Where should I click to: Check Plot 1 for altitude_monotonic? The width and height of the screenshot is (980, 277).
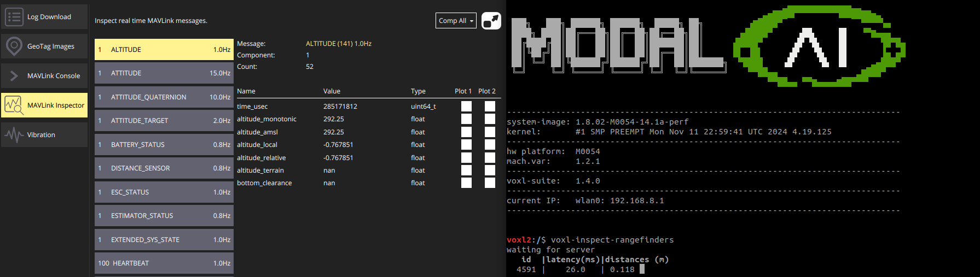point(466,119)
